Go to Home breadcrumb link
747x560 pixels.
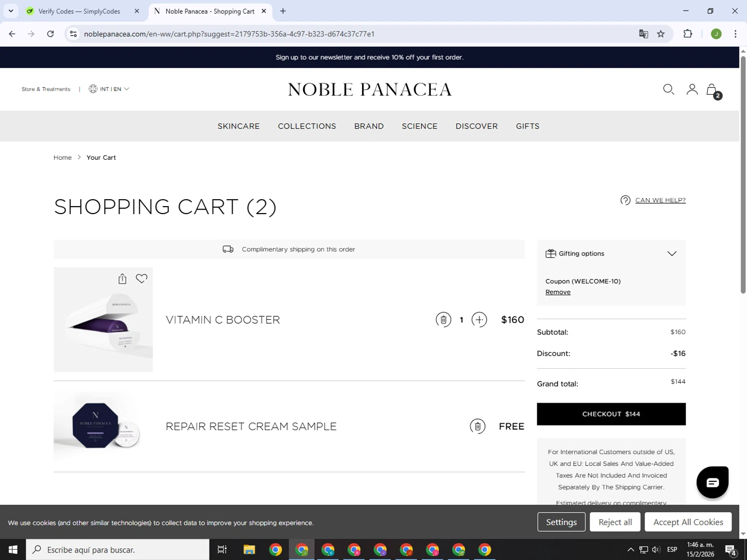click(63, 157)
